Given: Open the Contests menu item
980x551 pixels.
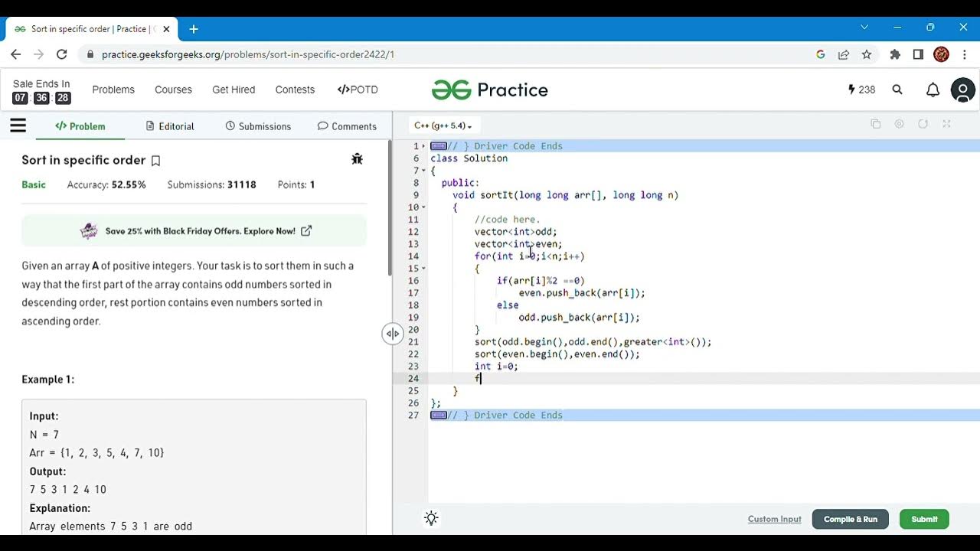Looking at the screenshot, I should (295, 90).
